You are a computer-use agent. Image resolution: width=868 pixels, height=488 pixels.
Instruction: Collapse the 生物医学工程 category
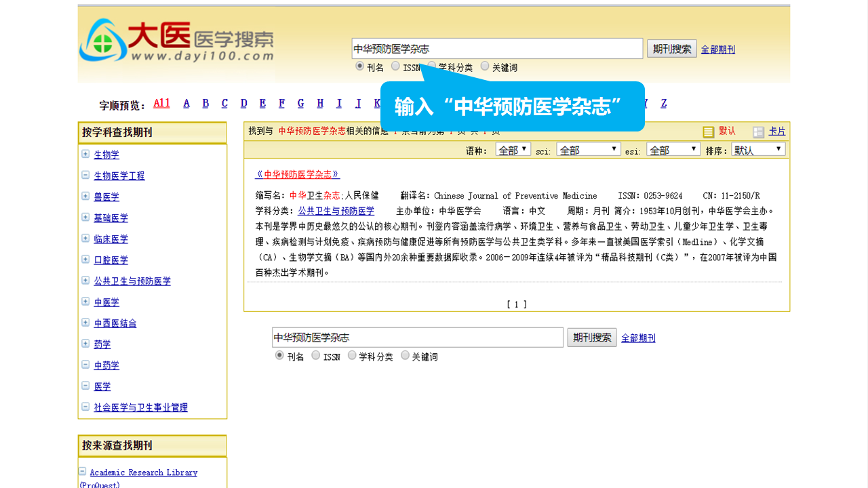tap(85, 175)
